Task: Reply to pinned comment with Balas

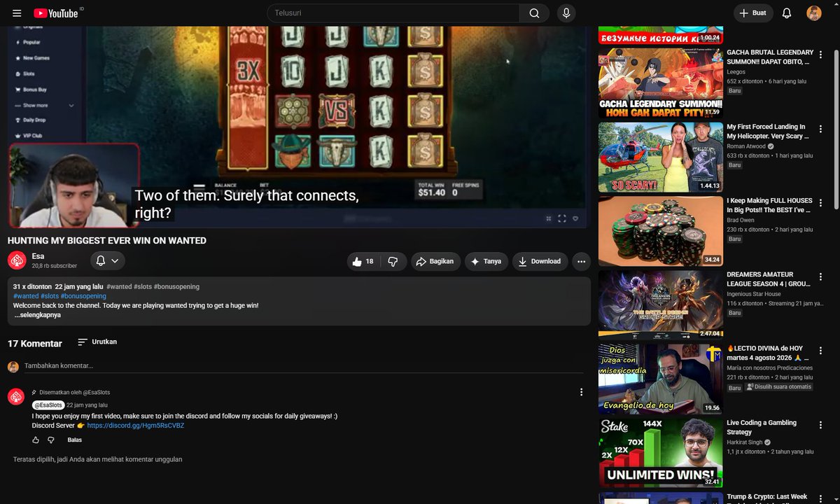Action: (x=74, y=440)
